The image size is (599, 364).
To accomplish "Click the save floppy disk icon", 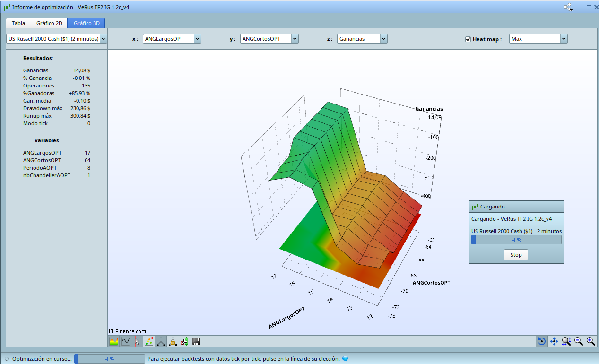I will 196,341.
